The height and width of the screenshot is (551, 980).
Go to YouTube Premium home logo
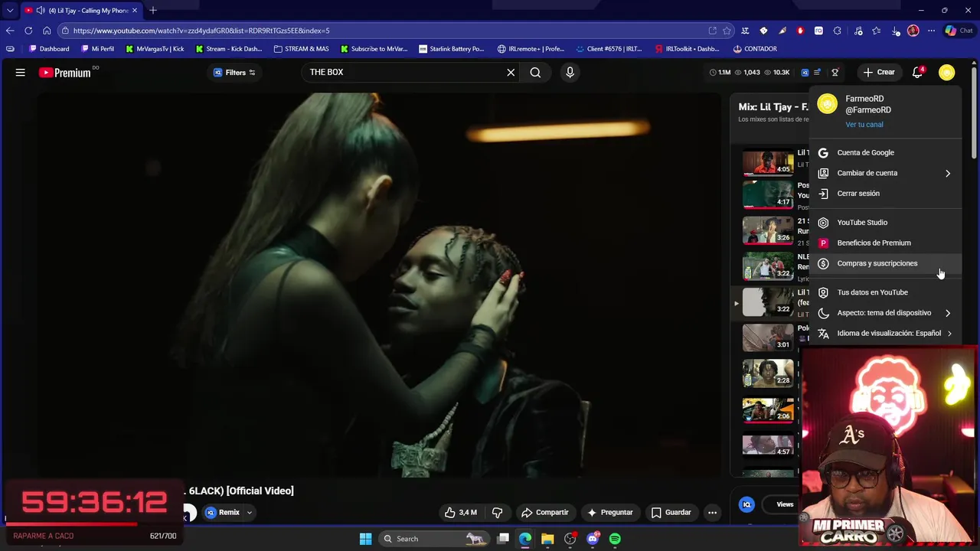click(x=65, y=73)
